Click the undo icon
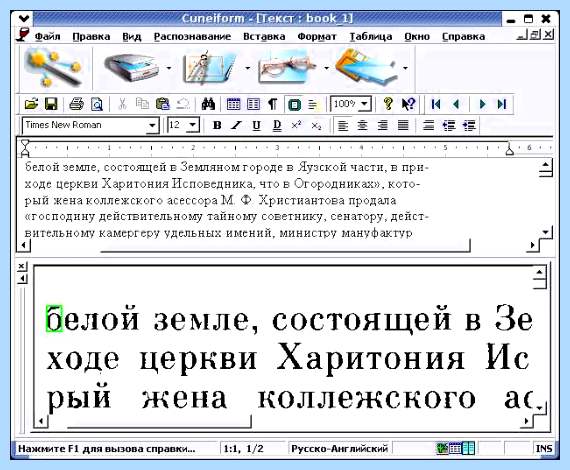The height and width of the screenshot is (470, 570). point(183,104)
